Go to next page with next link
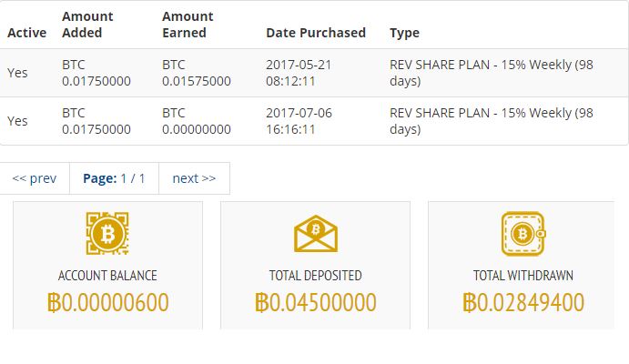This screenshot has width=629, height=364. pos(194,178)
